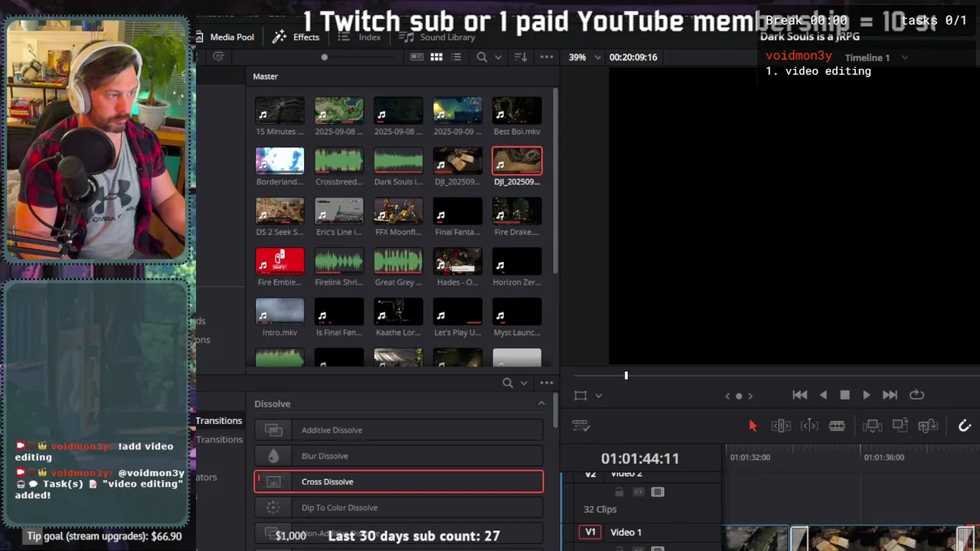
Task: Click the effects library search magnifier
Action: (x=508, y=383)
